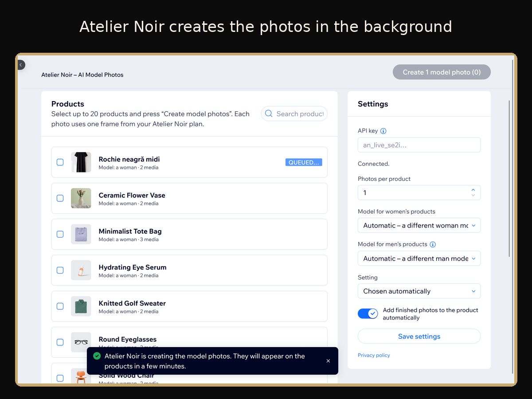The height and width of the screenshot is (399, 532).
Task: Click 'Model: a woman · 3 media' text
Action: coord(129,239)
